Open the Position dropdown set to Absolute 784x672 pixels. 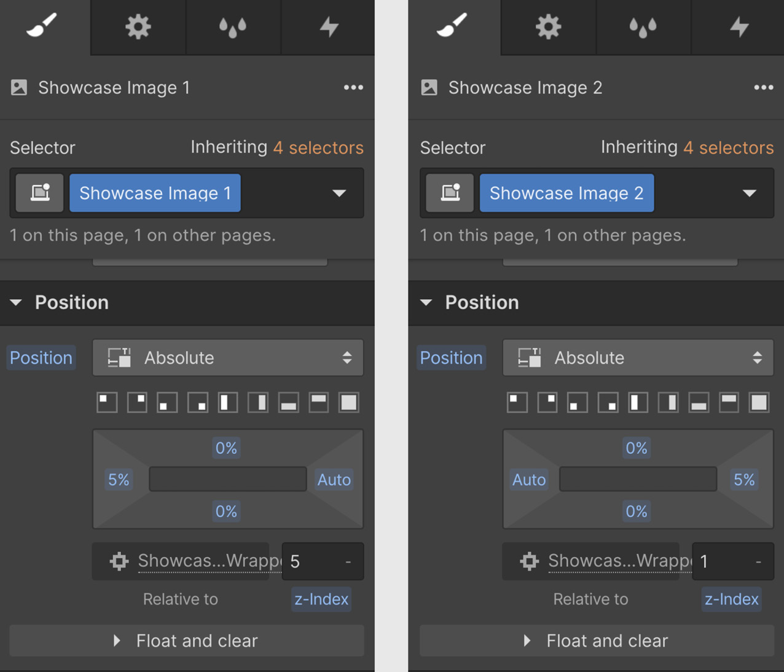[227, 357]
